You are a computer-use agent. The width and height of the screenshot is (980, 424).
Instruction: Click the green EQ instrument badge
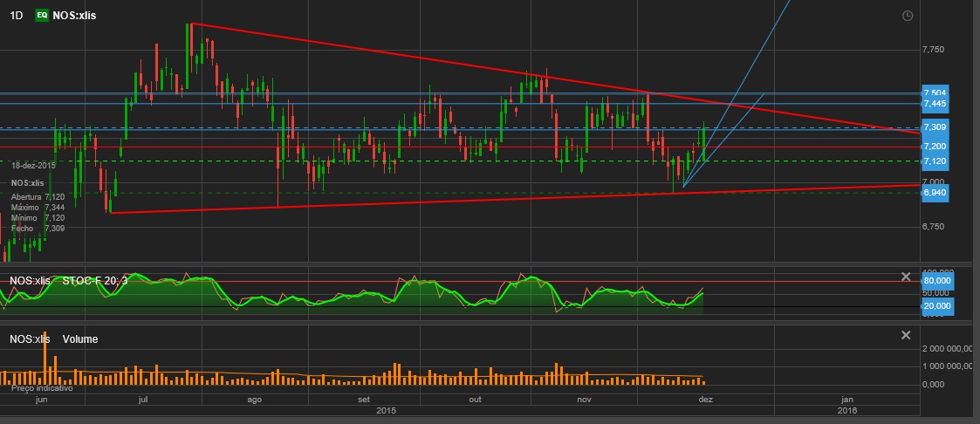42,16
